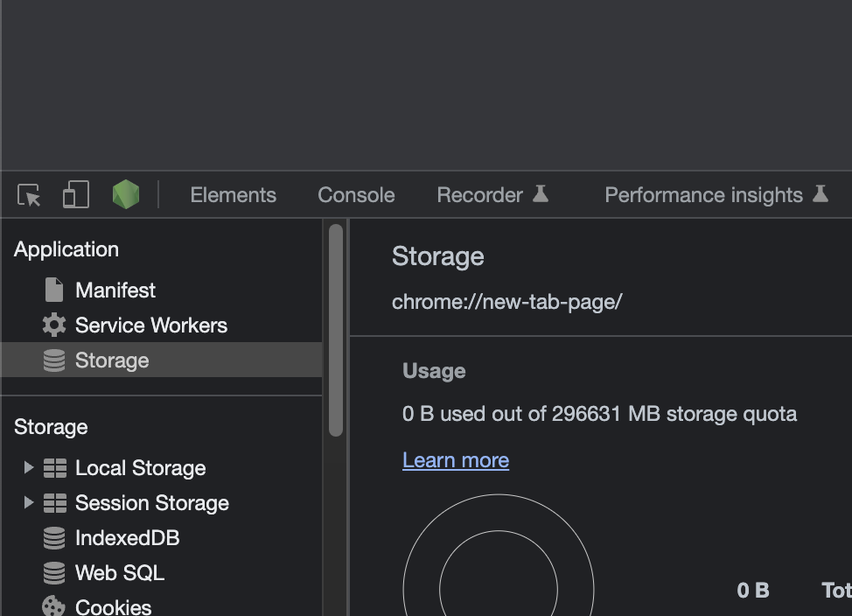The image size is (852, 616).
Task: Switch to the Elements tab
Action: [233, 194]
